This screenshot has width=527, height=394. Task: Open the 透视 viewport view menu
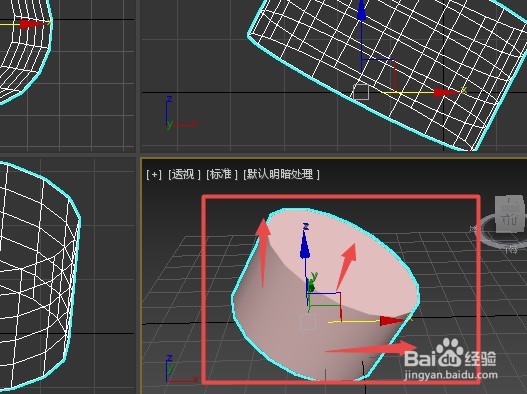pyautogui.click(x=184, y=174)
